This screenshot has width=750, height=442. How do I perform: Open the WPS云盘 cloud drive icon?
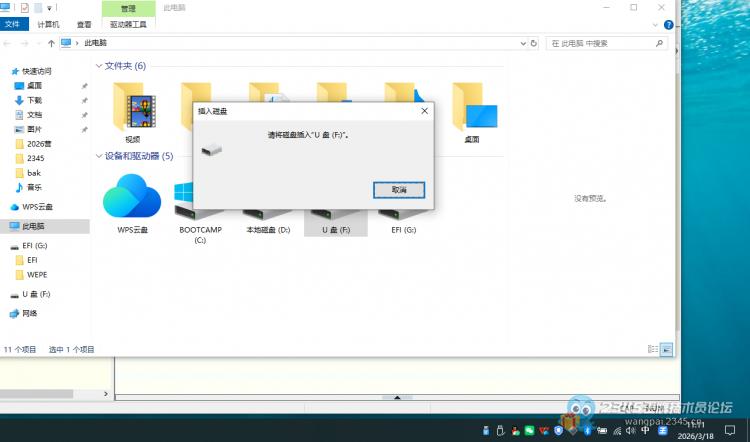click(x=132, y=203)
